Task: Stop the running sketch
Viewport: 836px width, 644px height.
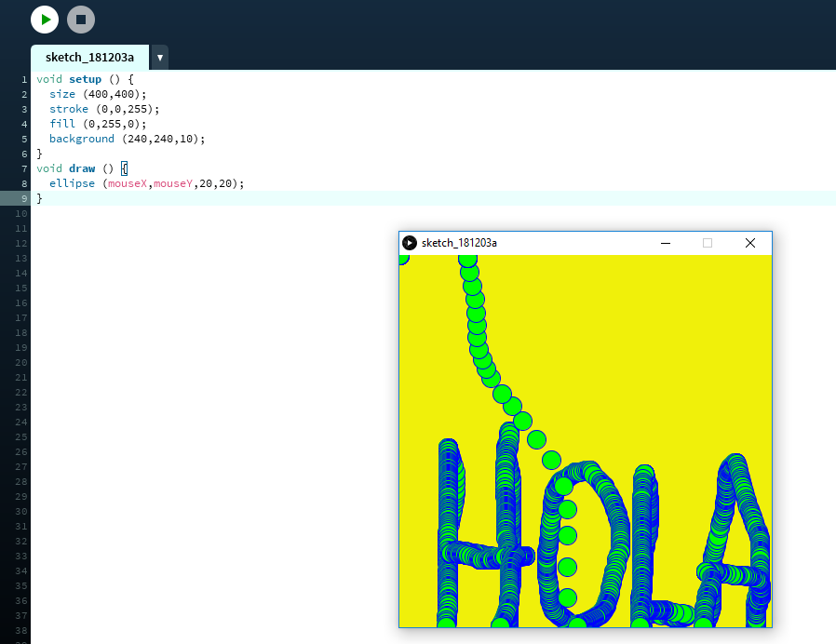Action: pyautogui.click(x=81, y=20)
